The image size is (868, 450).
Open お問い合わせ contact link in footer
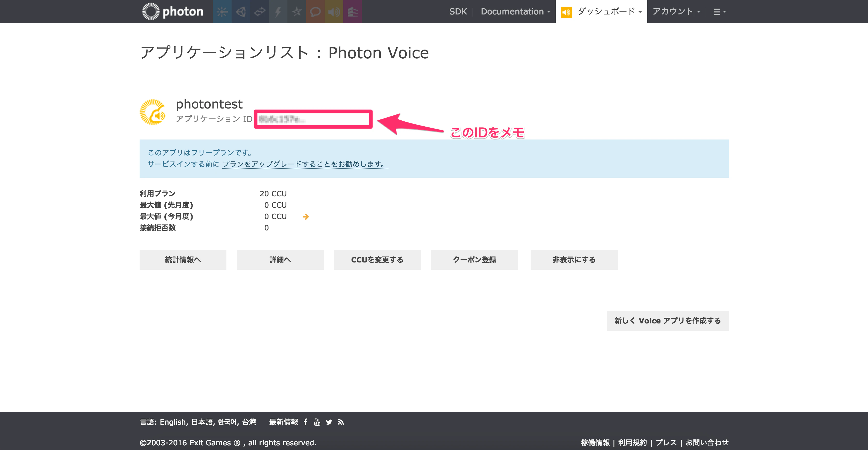click(x=707, y=443)
